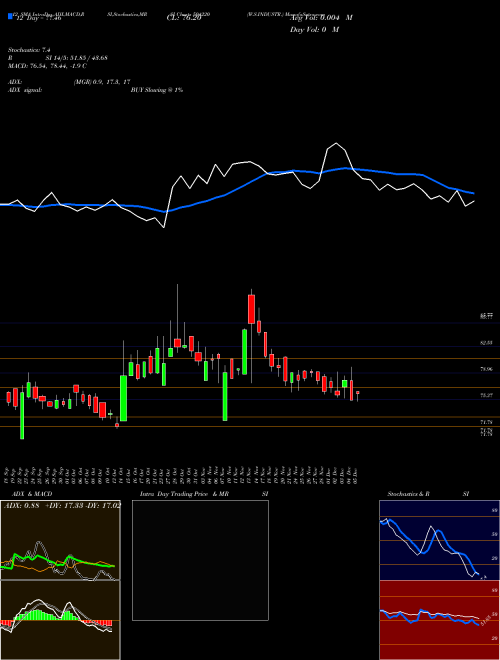
Task: Click the 'Avg Vol: 0.004 M' label
Action: point(321,18)
